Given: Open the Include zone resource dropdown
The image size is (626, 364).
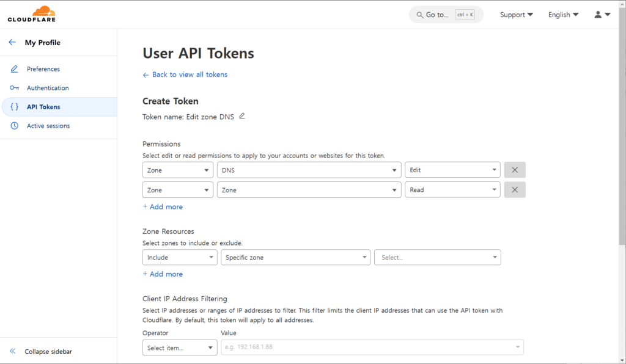Looking at the screenshot, I should click(x=179, y=258).
